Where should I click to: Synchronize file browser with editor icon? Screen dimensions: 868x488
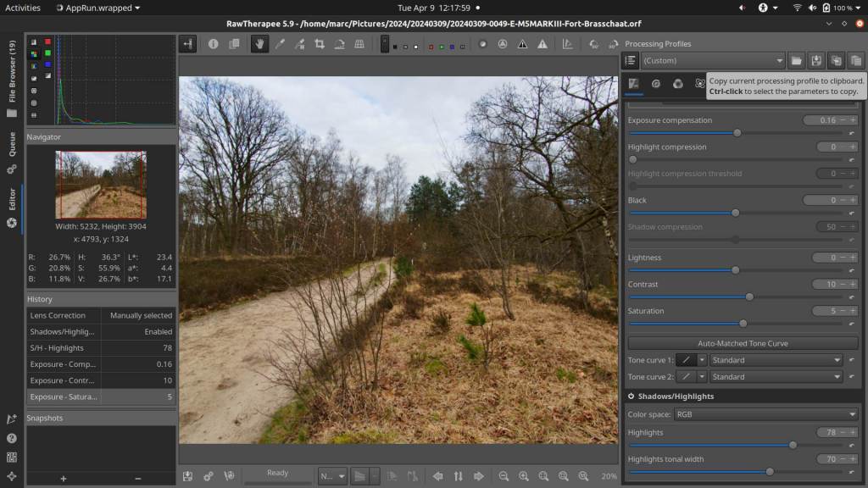coord(459,476)
